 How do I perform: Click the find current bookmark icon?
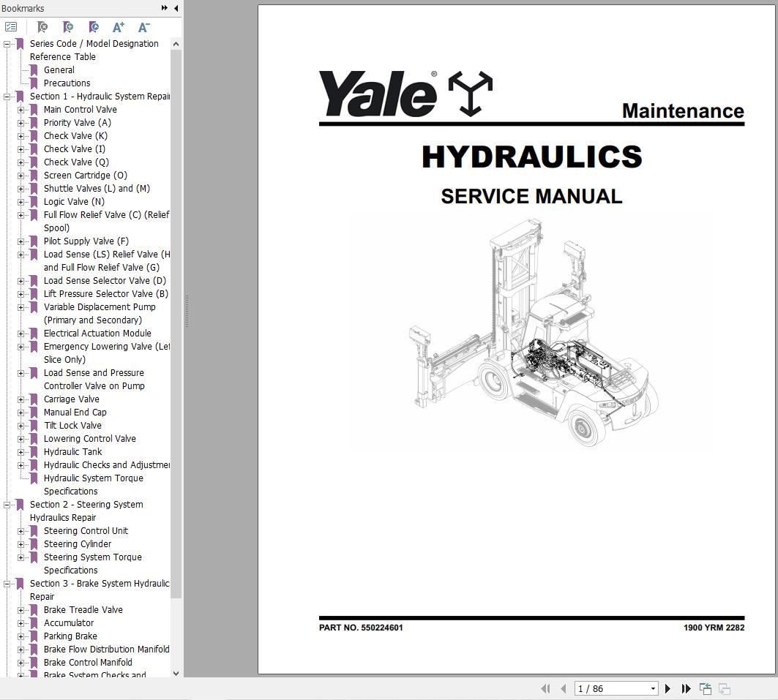coord(93,27)
